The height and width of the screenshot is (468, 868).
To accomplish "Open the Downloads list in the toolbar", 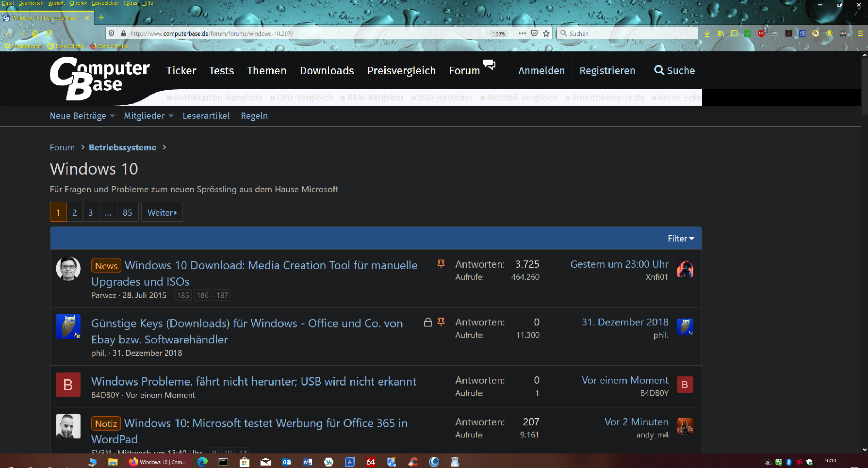I will [707, 33].
